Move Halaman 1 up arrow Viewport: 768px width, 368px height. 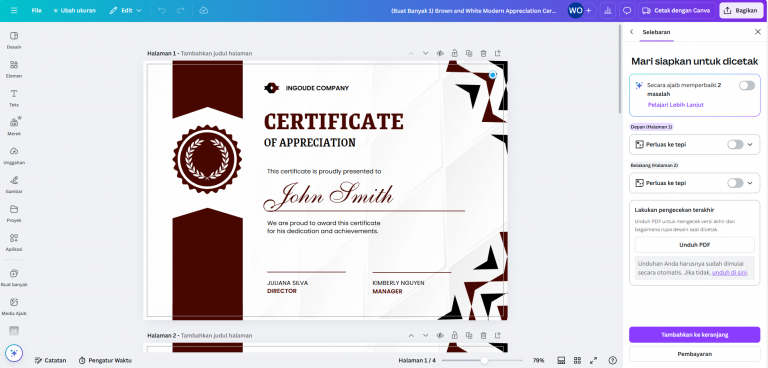pyautogui.click(x=411, y=53)
